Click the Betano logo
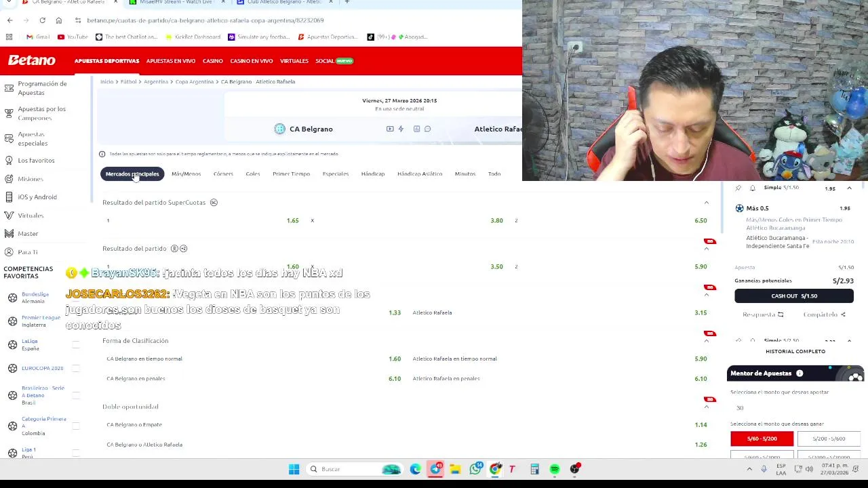Image resolution: width=868 pixels, height=488 pixels. pos(31,60)
